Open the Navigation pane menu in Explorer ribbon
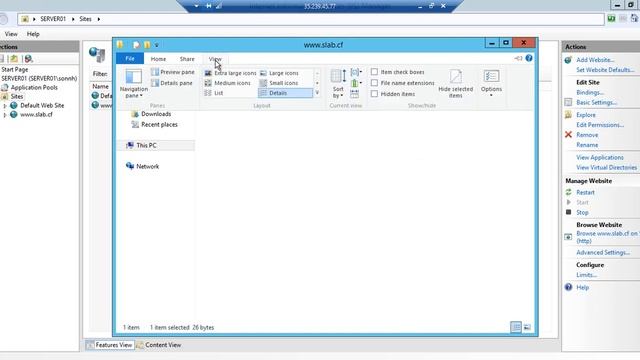The height and width of the screenshot is (360, 640). (x=133, y=84)
